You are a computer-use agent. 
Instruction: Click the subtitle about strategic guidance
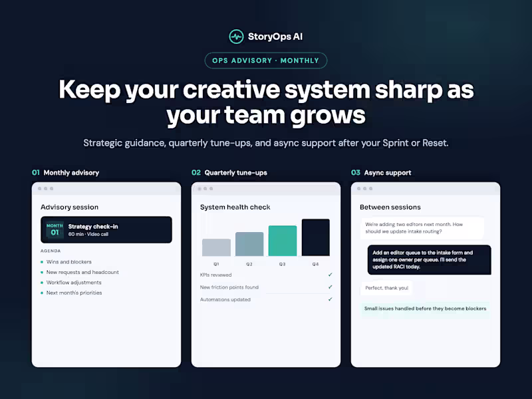[x=266, y=143]
